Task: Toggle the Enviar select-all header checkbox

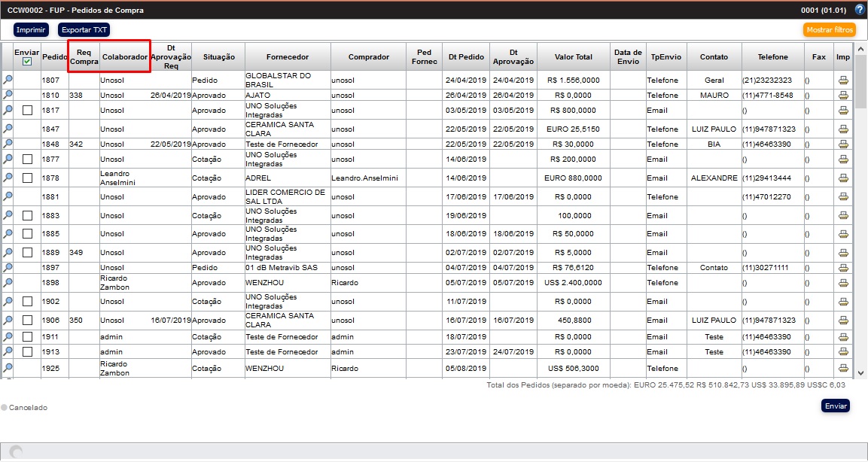Action: click(x=27, y=62)
